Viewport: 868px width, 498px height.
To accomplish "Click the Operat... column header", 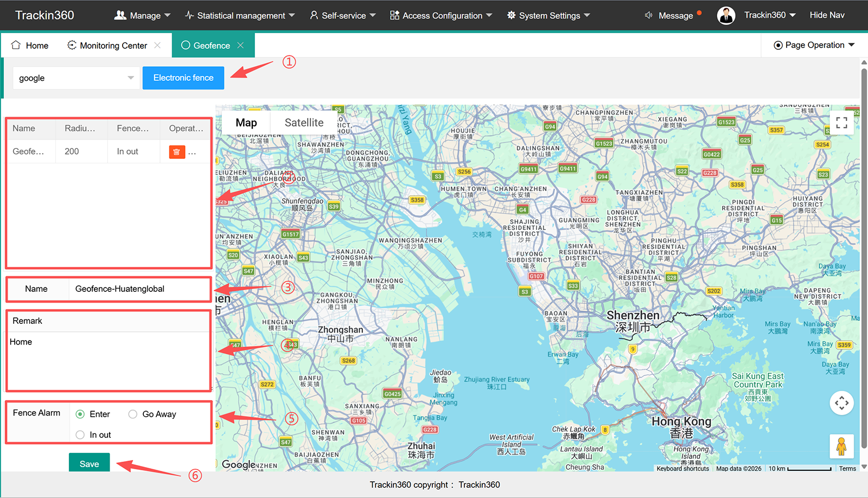I will point(186,129).
